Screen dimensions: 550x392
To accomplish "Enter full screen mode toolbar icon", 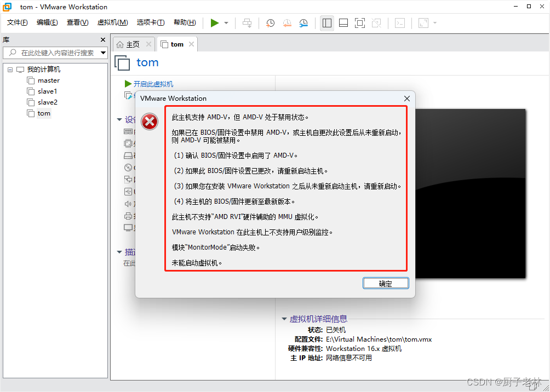I will coord(359,23).
